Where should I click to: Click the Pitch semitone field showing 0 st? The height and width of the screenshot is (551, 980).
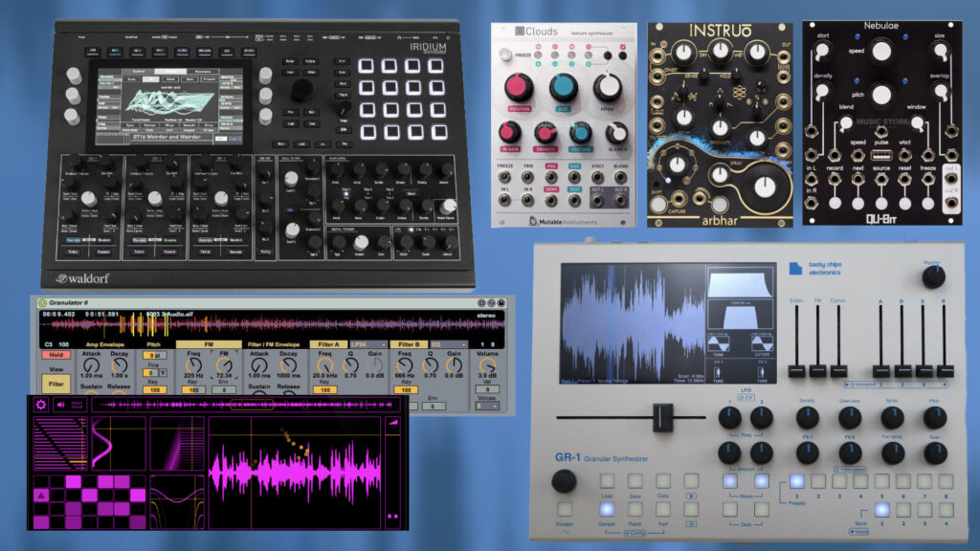pyautogui.click(x=155, y=355)
